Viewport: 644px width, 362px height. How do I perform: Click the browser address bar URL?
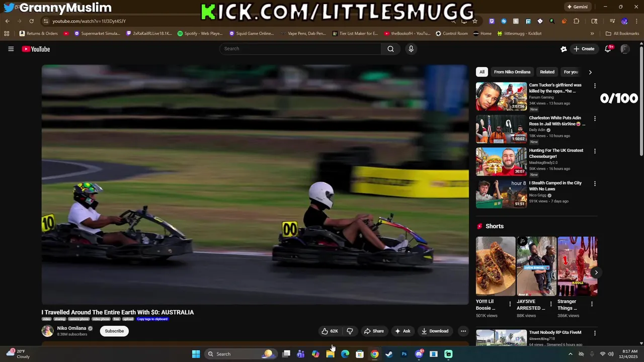point(89,21)
